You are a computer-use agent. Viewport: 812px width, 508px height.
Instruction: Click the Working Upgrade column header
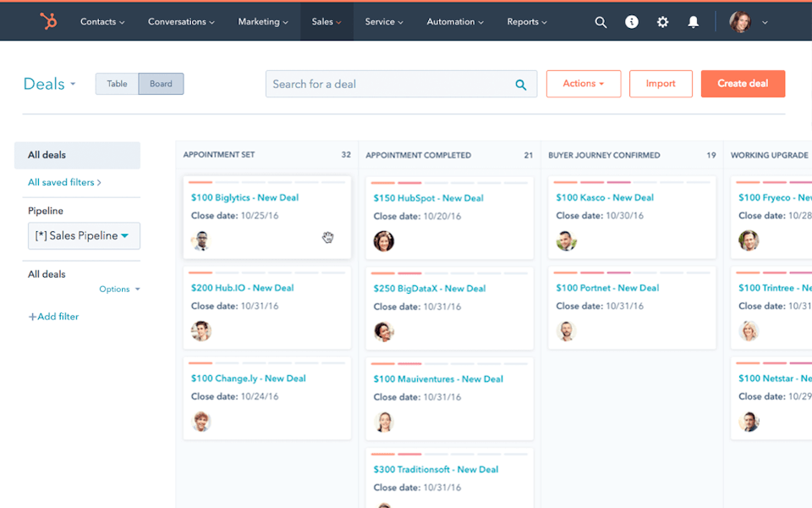tap(770, 155)
